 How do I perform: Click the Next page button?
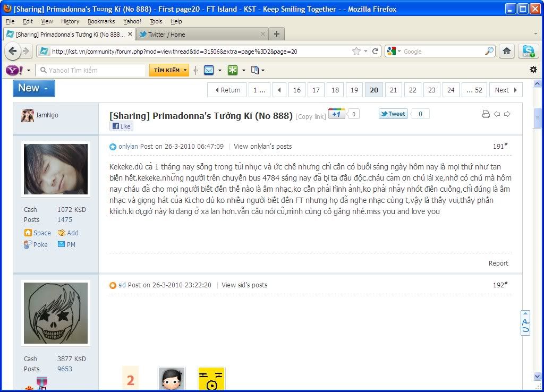[x=506, y=90]
